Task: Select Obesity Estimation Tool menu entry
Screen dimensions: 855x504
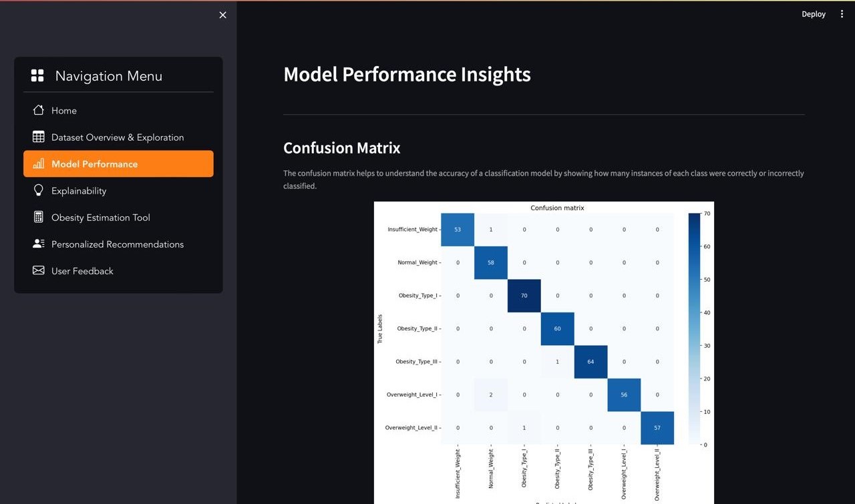Action: pos(101,218)
